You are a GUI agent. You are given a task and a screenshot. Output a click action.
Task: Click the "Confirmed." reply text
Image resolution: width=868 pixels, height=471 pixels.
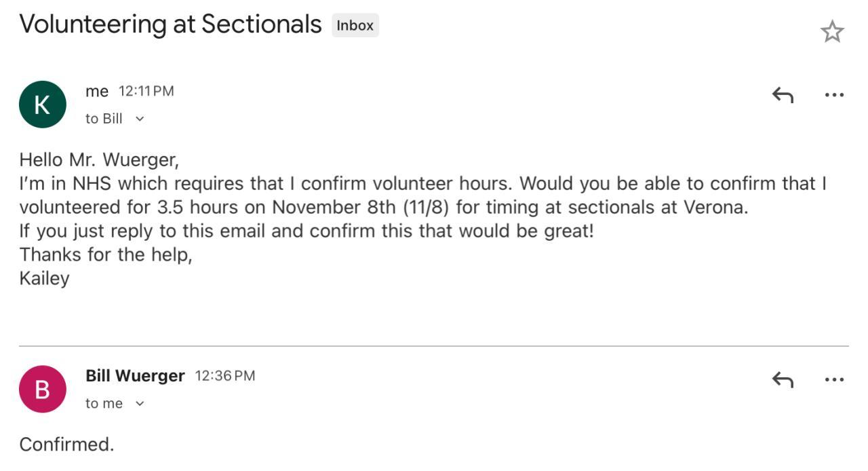(66, 445)
